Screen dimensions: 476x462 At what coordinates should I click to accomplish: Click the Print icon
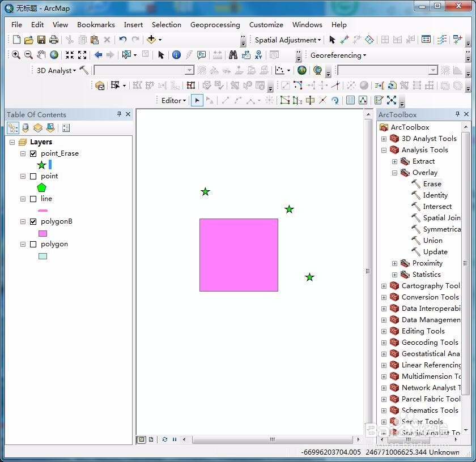pyautogui.click(x=54, y=40)
